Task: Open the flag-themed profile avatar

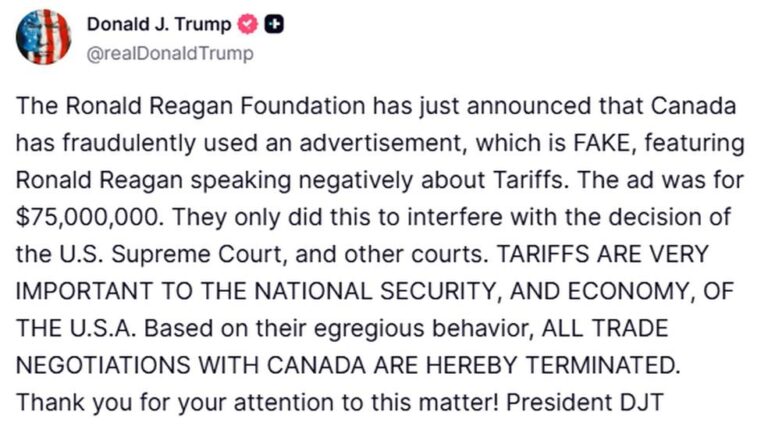Action: coord(43,37)
